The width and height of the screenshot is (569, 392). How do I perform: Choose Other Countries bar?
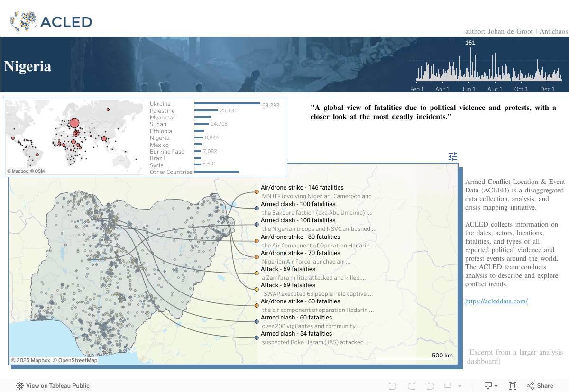pyautogui.click(x=217, y=172)
